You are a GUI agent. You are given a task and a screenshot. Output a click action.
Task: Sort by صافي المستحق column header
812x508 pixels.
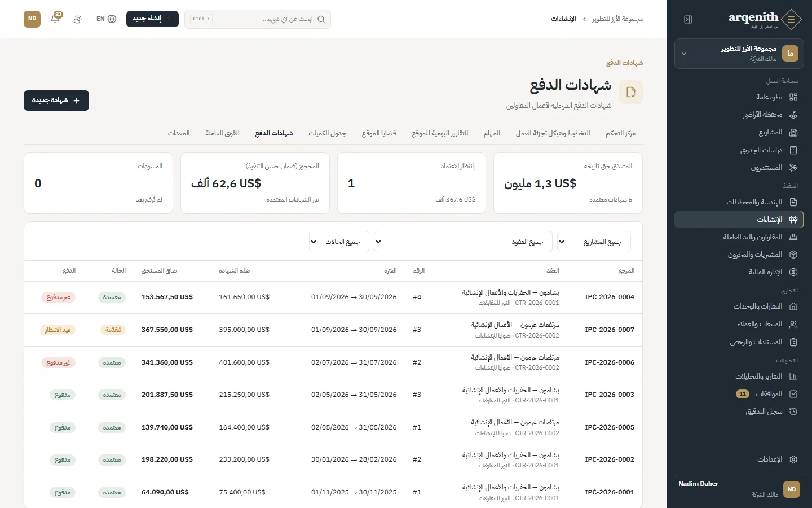[x=159, y=271]
